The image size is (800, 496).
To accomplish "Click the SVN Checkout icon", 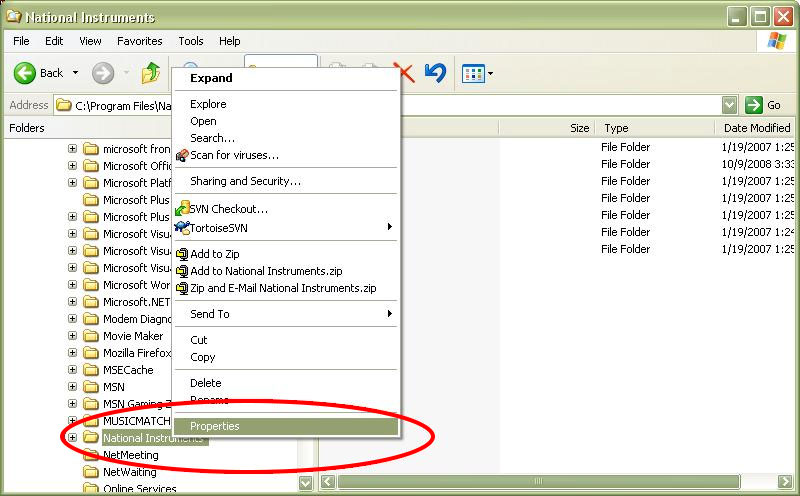I will [182, 208].
